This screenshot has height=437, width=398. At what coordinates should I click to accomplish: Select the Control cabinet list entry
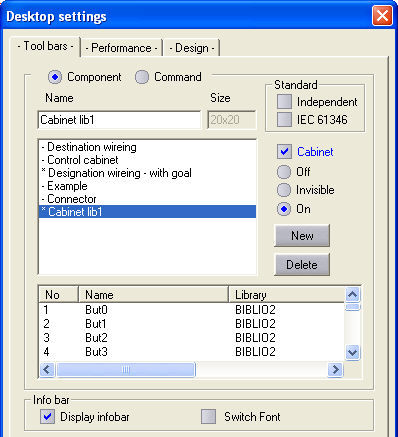(x=147, y=160)
